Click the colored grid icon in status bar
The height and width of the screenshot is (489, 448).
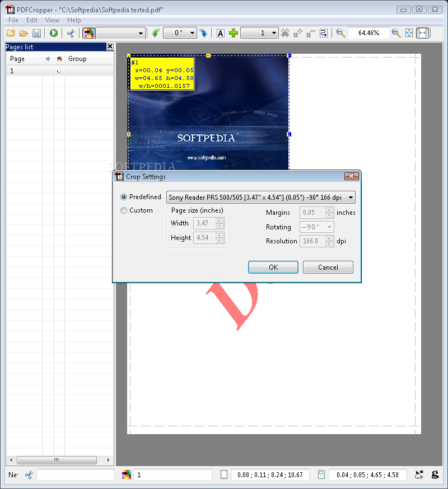[x=127, y=475]
